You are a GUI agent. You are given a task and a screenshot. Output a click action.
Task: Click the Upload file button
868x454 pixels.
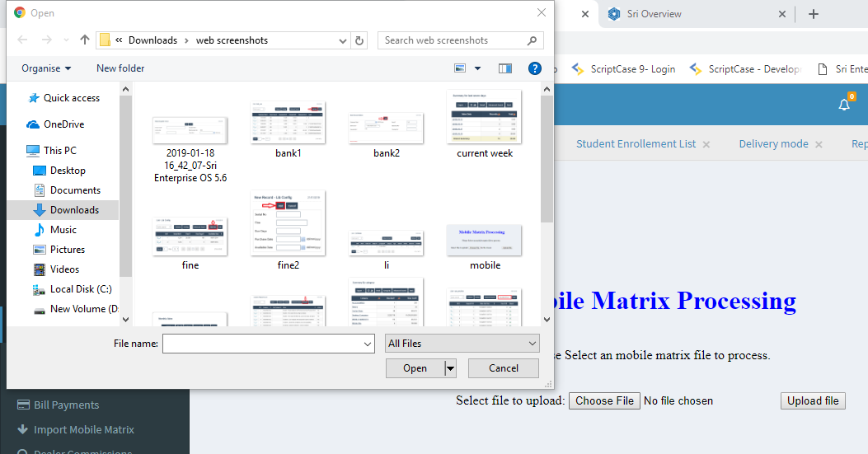[813, 401]
